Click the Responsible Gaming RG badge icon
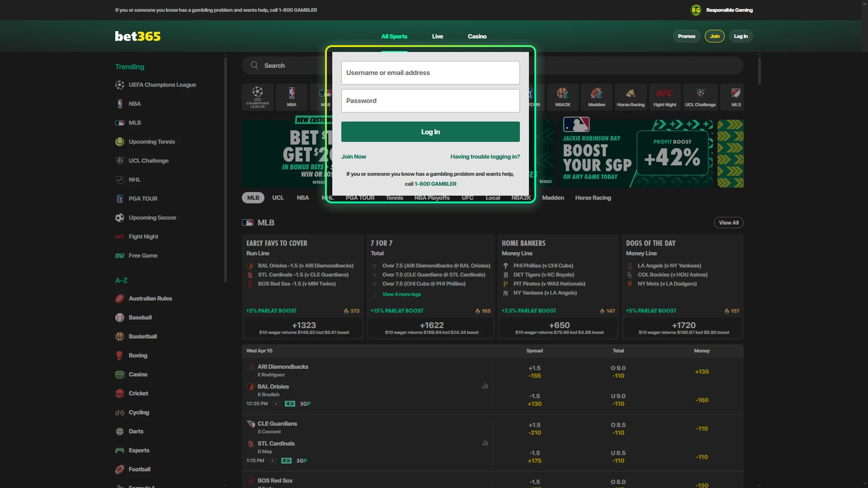868x488 pixels. click(x=696, y=10)
